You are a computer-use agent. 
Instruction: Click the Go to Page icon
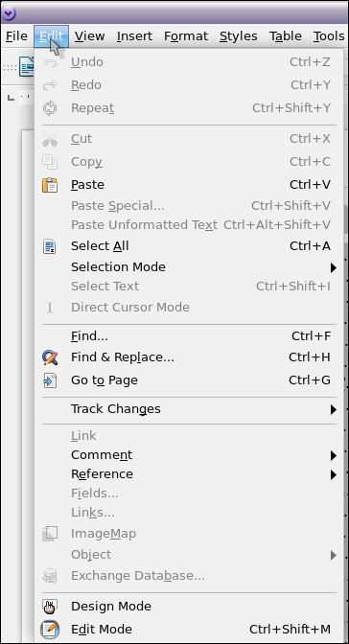tap(50, 380)
